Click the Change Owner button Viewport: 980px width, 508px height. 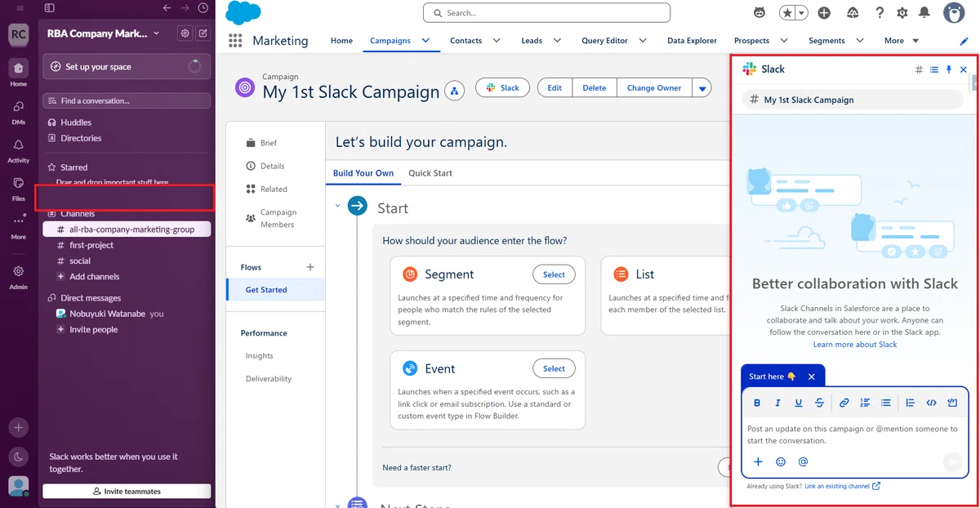654,88
